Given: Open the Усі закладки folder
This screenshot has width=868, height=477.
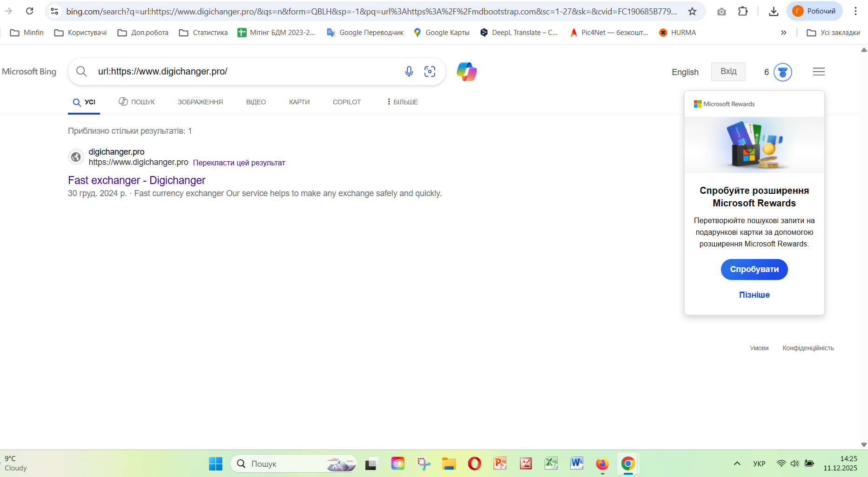Looking at the screenshot, I should point(834,33).
